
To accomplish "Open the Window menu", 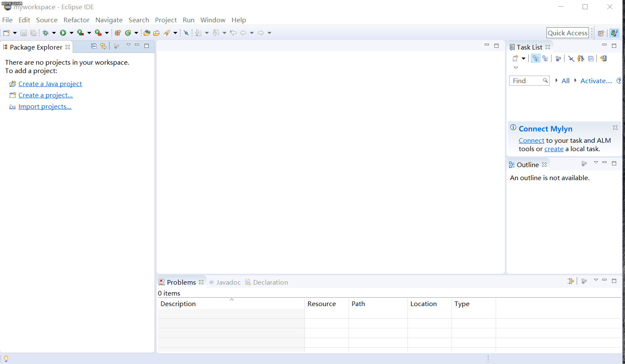I will (x=213, y=20).
